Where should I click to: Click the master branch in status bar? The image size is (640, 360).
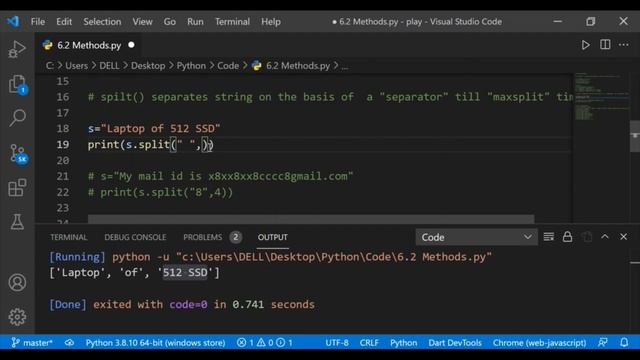click(32, 343)
